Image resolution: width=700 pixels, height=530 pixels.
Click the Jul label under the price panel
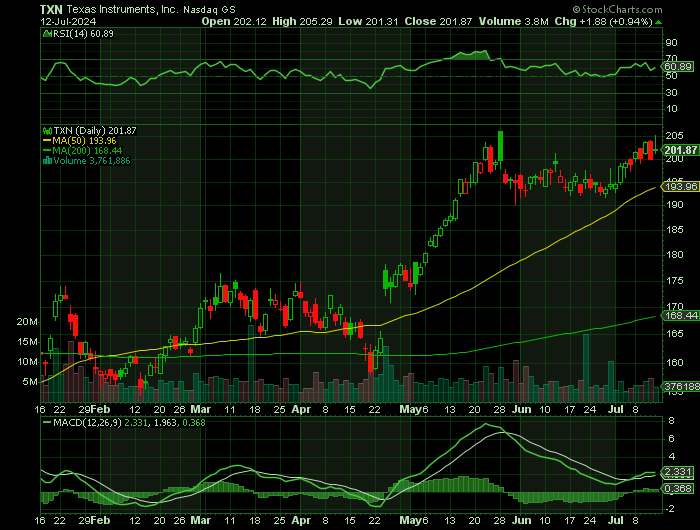click(616, 409)
